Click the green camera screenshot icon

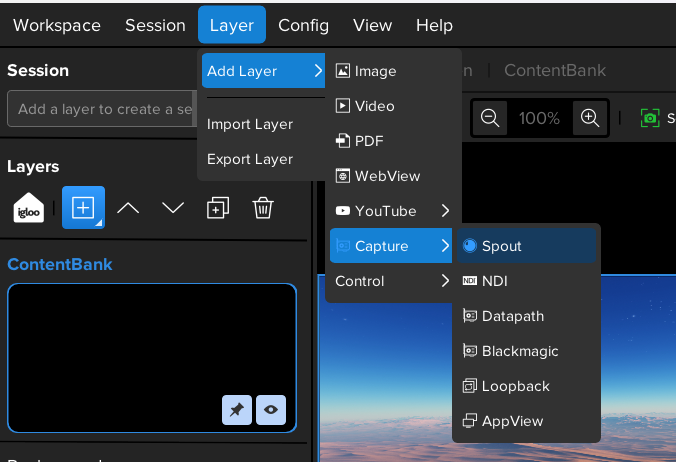click(650, 118)
